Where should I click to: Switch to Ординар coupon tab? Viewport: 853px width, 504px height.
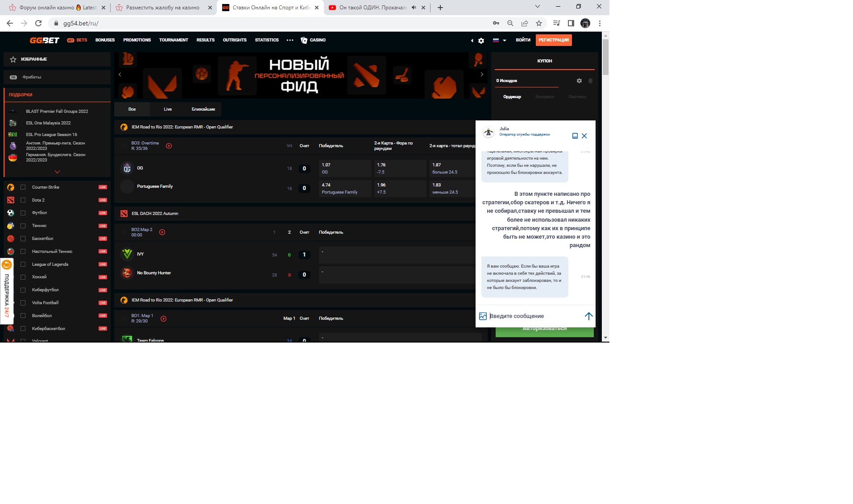[x=512, y=97]
